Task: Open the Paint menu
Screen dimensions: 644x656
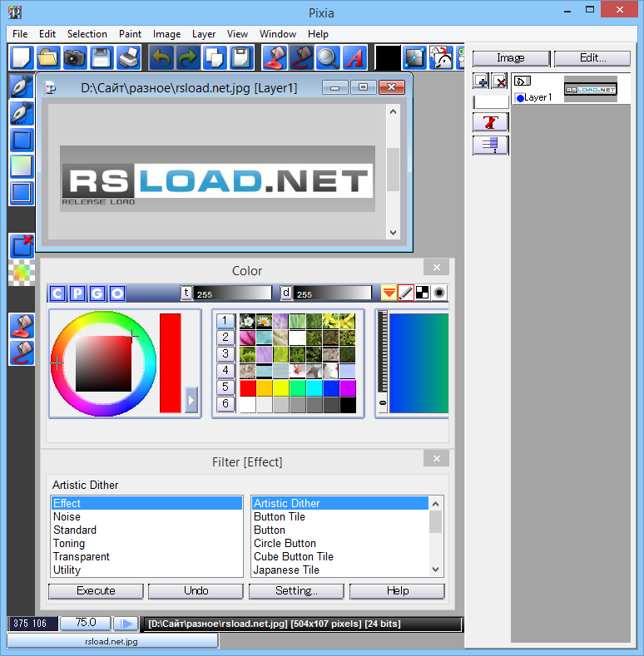Action: 130,34
